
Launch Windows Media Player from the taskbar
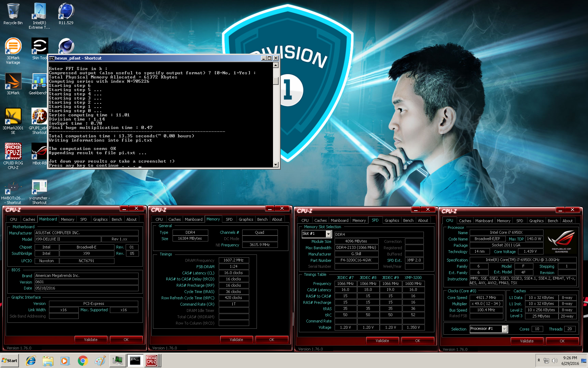[x=65, y=361]
